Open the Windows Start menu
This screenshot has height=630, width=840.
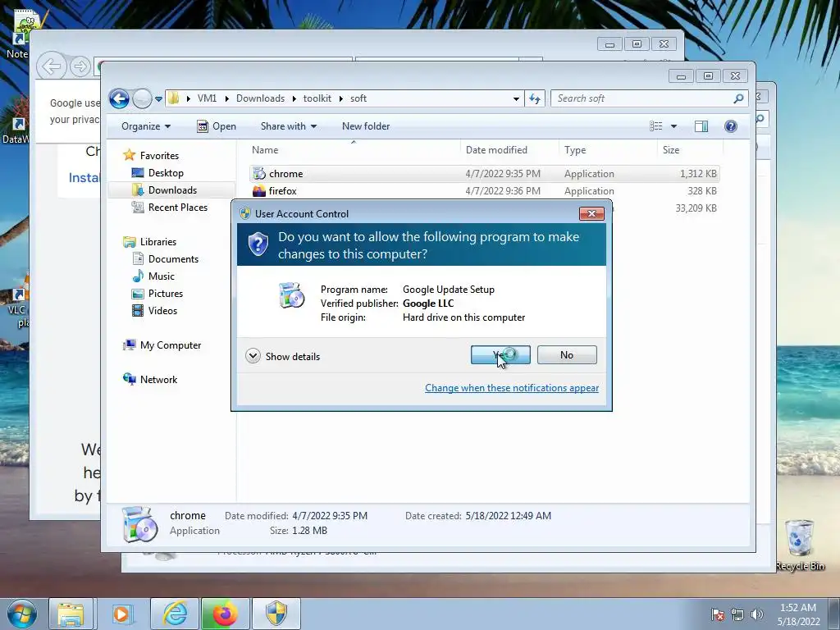(22, 614)
